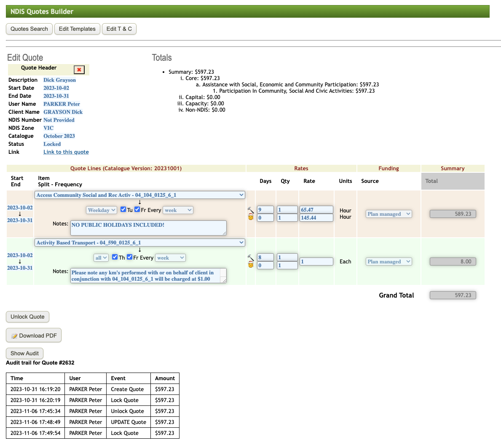Uncheck the Th day checkbox

[x=115, y=257]
